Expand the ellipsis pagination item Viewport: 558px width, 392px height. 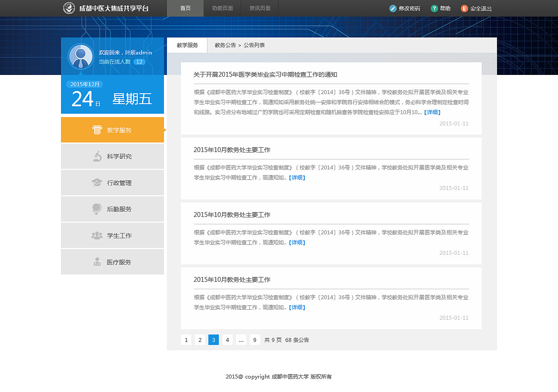coord(241,340)
